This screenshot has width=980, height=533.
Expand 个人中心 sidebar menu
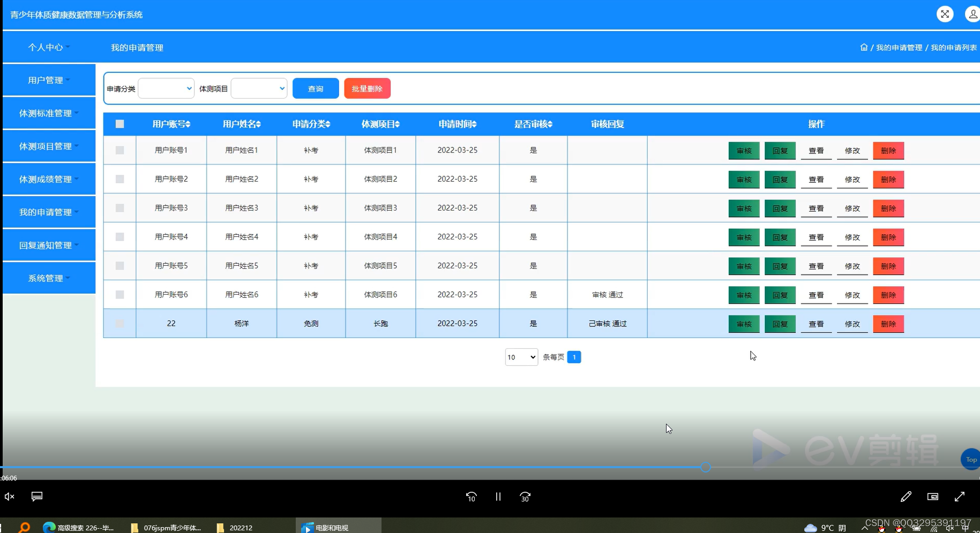pos(49,47)
